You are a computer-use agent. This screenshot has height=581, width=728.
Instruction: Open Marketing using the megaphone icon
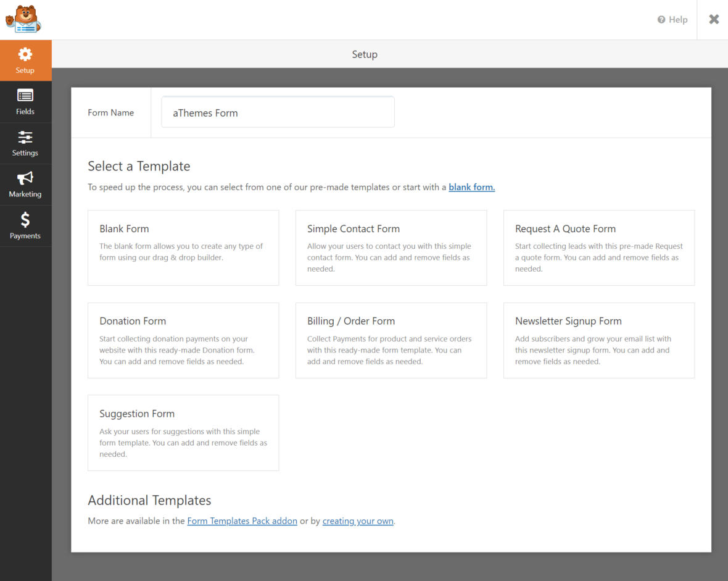[25, 178]
